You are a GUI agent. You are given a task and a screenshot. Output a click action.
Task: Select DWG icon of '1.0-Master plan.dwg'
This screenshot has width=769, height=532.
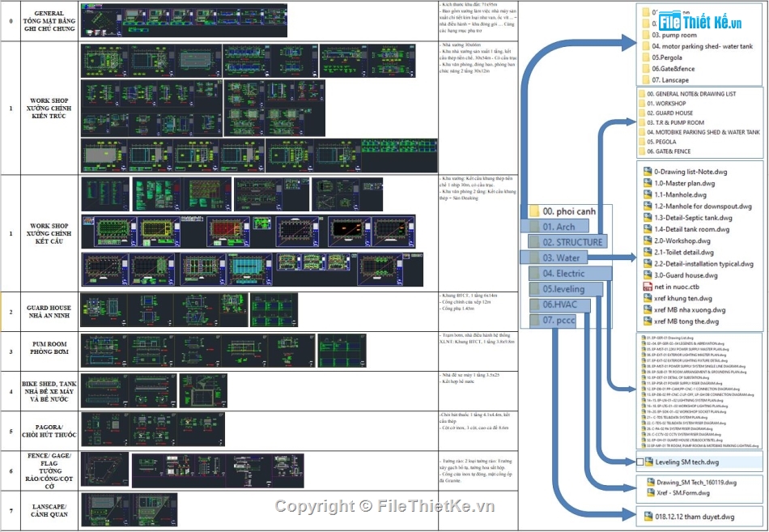[x=648, y=183]
